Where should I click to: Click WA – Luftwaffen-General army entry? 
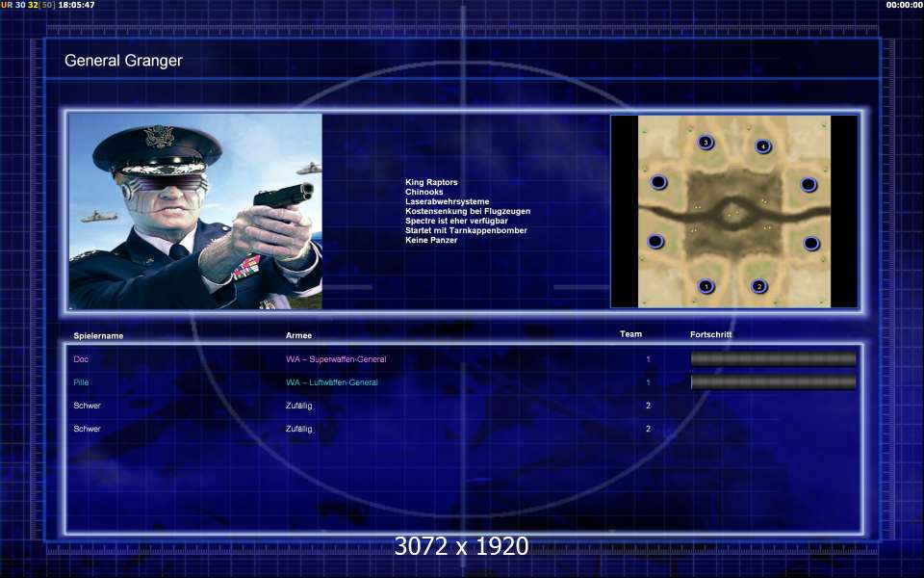pos(332,382)
